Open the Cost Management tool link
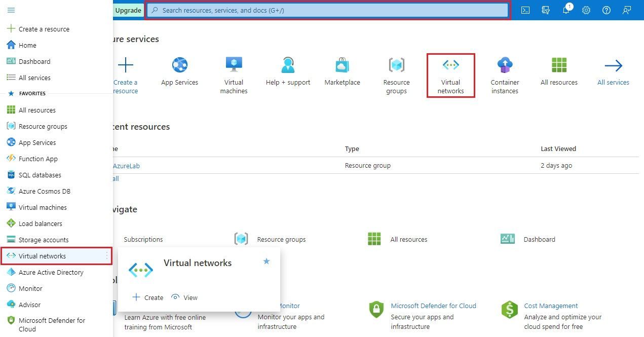 click(x=551, y=306)
